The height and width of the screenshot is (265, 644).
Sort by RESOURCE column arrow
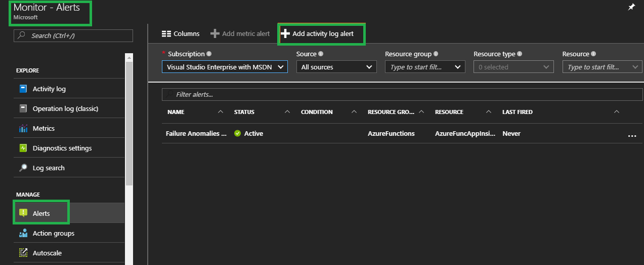(488, 111)
